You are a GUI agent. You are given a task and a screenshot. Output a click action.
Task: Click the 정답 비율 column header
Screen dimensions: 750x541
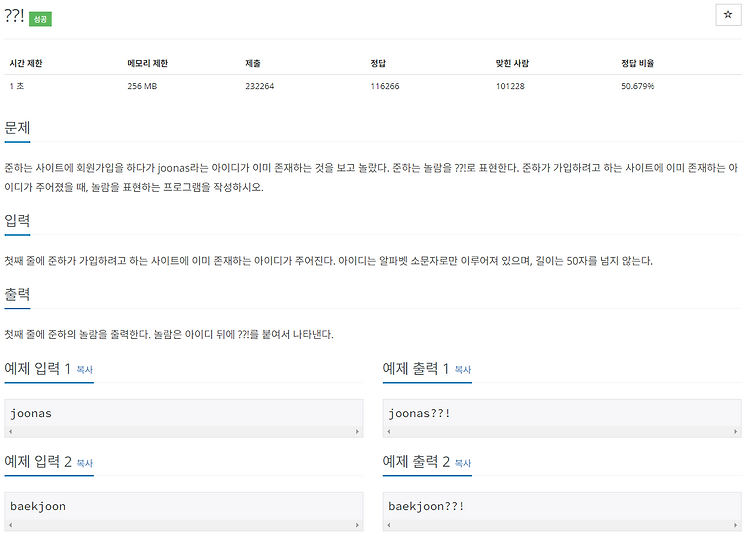637,63
